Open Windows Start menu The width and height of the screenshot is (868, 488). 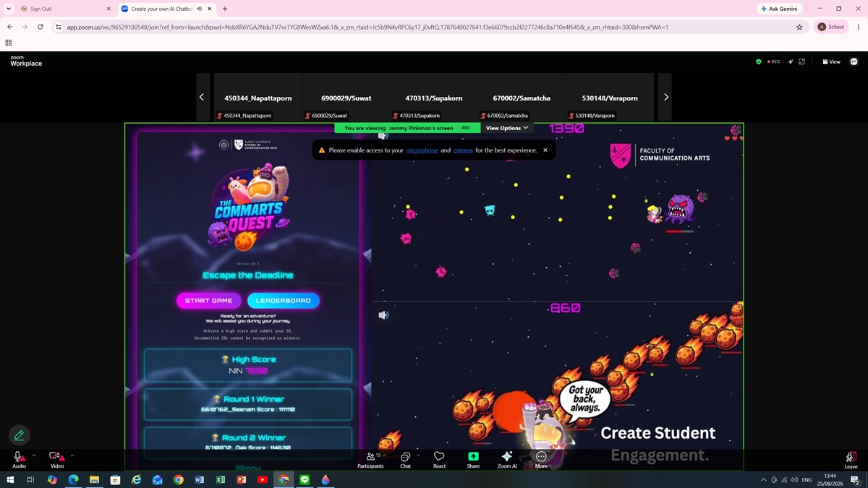pos(10,479)
